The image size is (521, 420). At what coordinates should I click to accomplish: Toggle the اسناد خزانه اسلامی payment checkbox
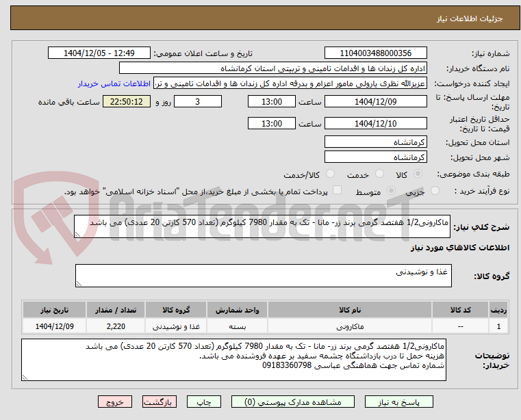[337, 190]
